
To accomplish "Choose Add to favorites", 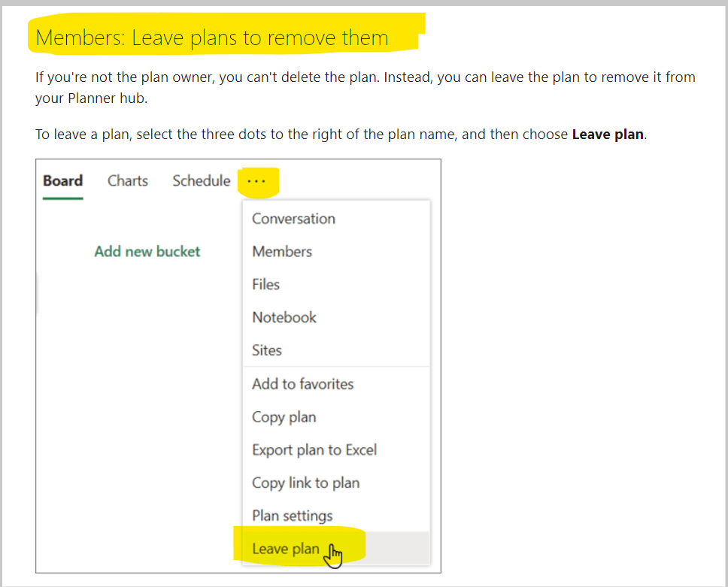I will point(302,384).
